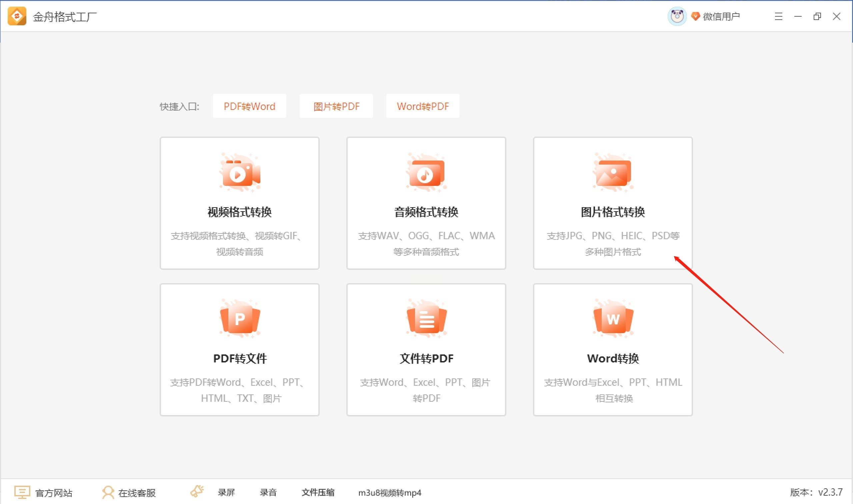Image resolution: width=853 pixels, height=504 pixels.
Task: Click the user avatar in the title bar
Action: click(677, 16)
